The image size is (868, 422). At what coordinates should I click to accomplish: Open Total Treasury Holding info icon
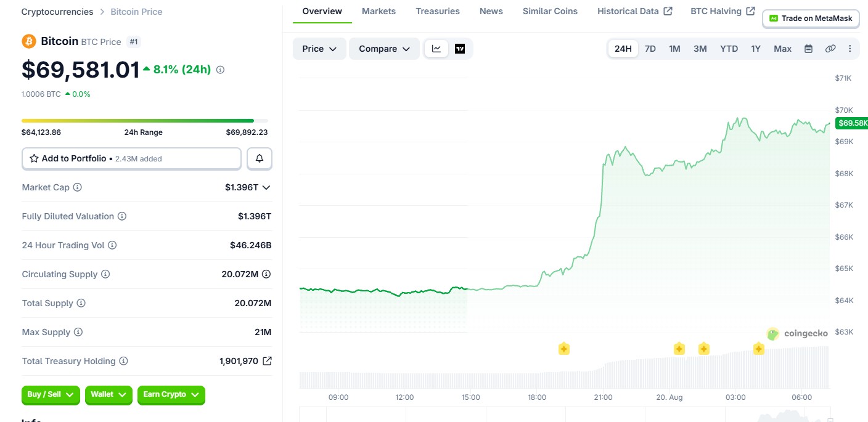click(x=123, y=361)
